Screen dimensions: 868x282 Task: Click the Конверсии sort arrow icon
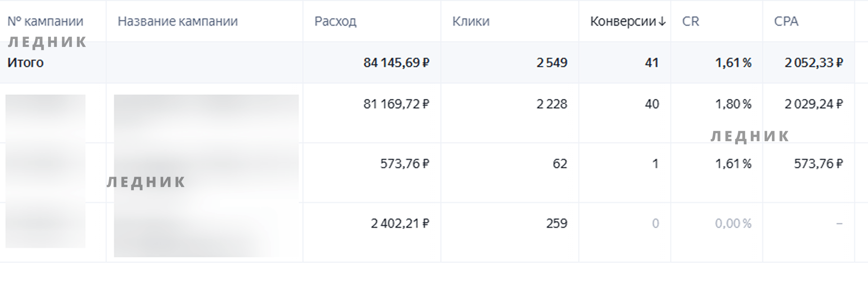pos(662,21)
